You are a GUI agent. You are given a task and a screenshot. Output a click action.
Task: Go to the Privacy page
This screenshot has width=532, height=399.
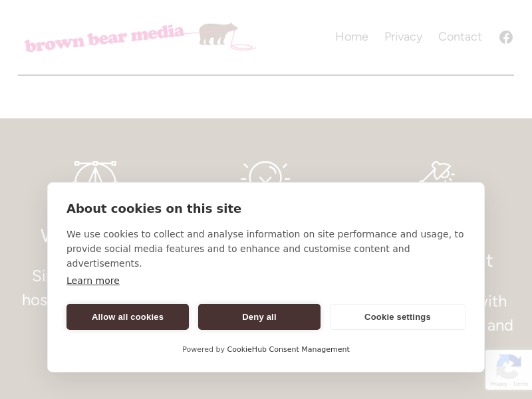coord(403,37)
